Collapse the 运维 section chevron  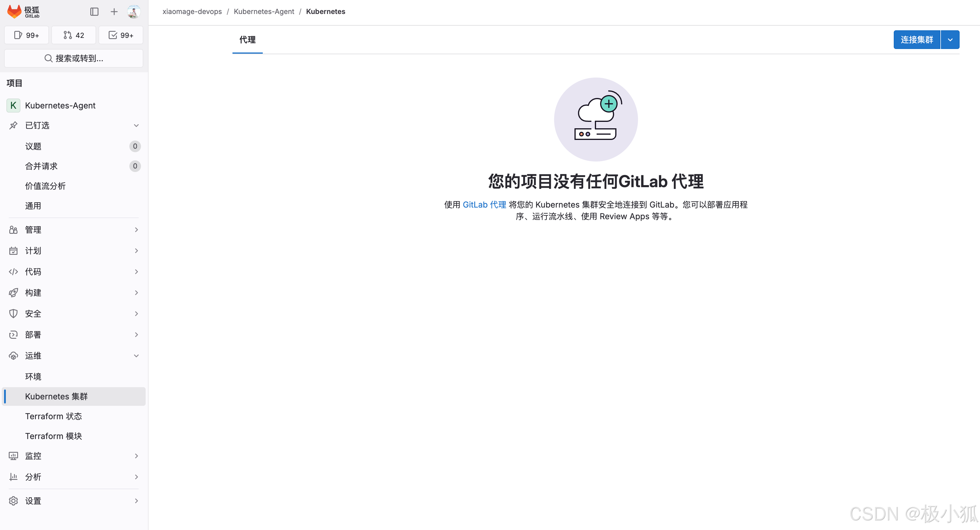[136, 356]
